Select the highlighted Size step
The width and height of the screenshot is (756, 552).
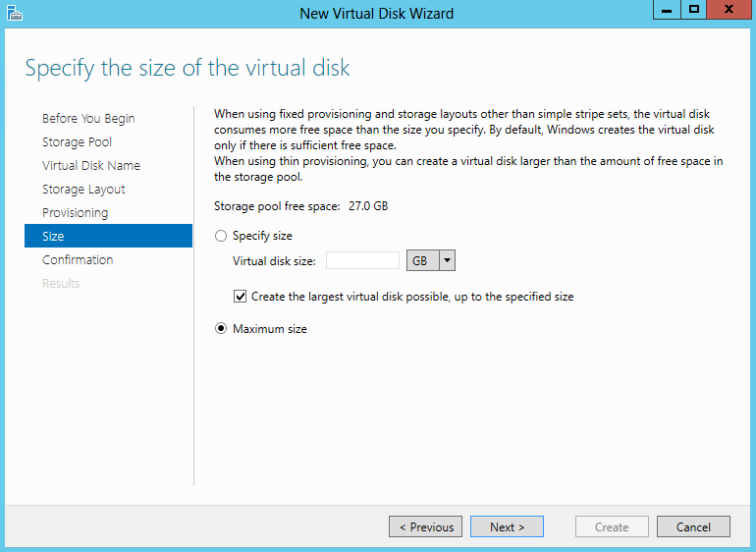[x=108, y=236]
